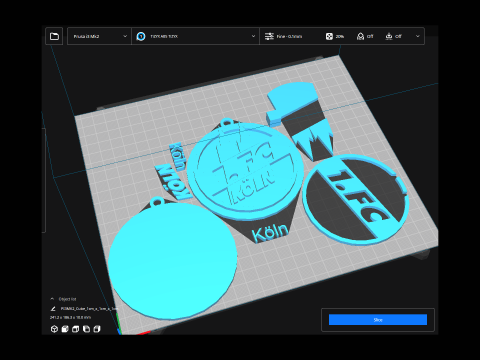
Task: Switch to front view cube icon
Action: [65, 329]
